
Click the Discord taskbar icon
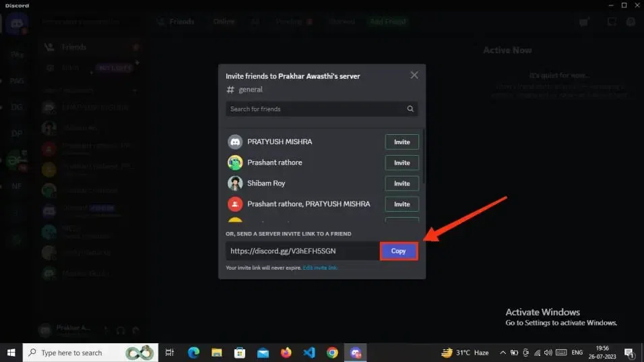[356, 353]
